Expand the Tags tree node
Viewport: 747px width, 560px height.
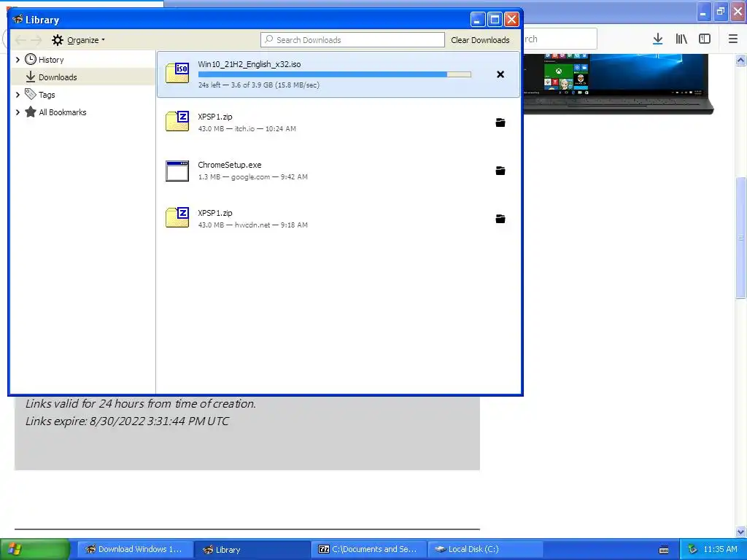18,95
